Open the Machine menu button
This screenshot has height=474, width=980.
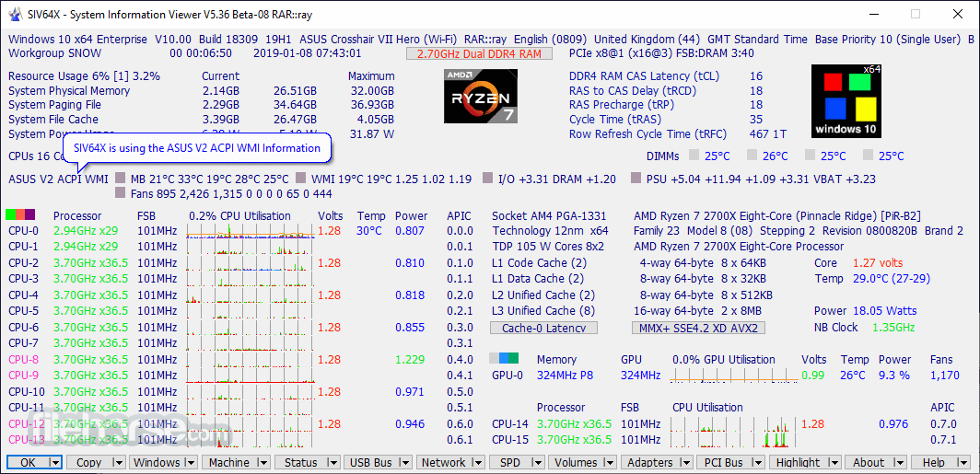229,463
